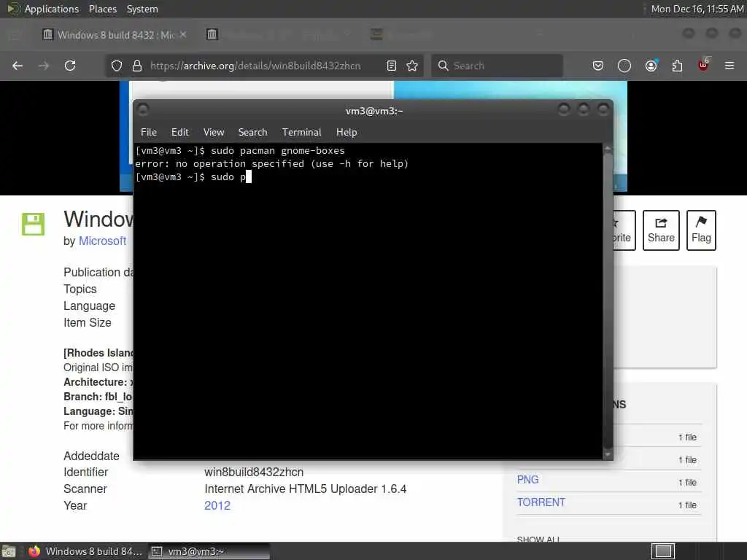This screenshot has width=747, height=560.
Task: Click the workspace switcher in bottom panel
Action: [x=663, y=551]
